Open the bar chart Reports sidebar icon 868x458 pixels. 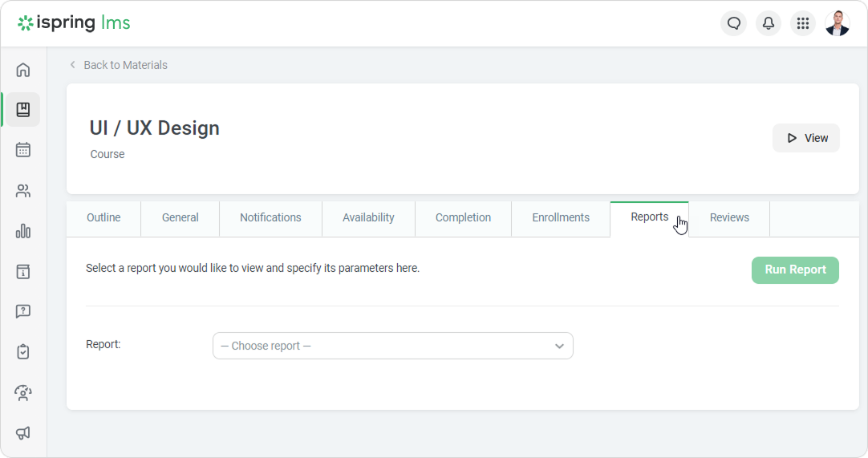(23, 231)
